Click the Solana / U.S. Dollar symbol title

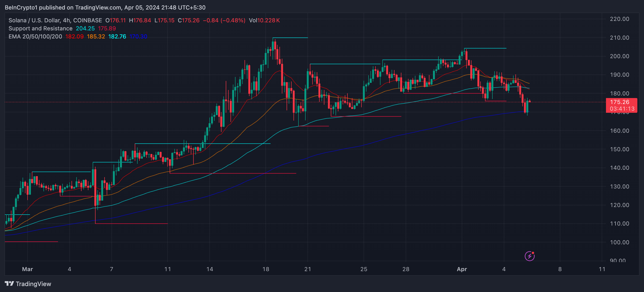[55, 20]
